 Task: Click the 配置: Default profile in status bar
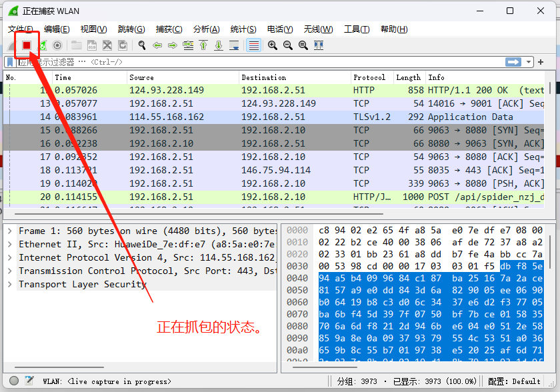pos(514,381)
